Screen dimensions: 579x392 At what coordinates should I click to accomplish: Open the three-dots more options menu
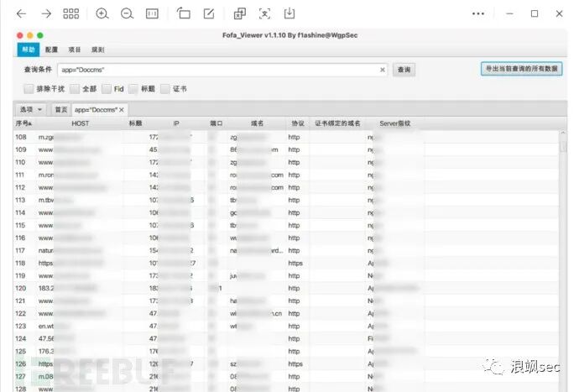(478, 13)
